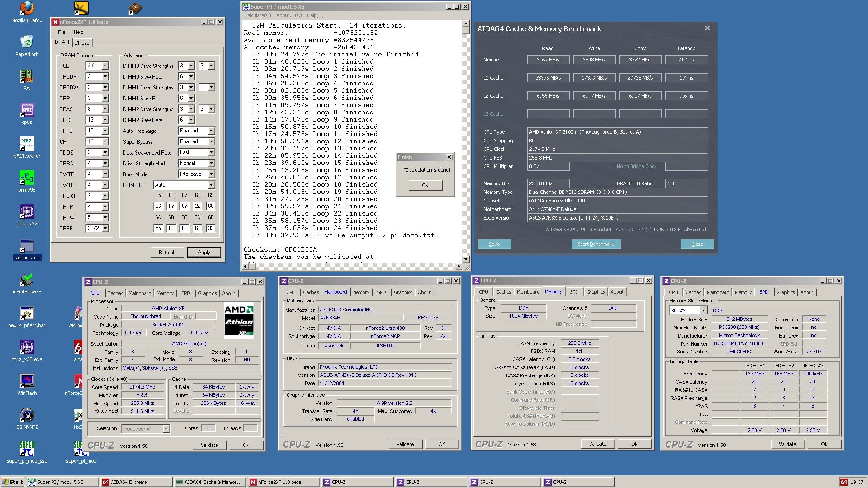The height and width of the screenshot is (488, 868).
Task: Click Validate in CPU-Z Mainboard window
Action: pyautogui.click(x=405, y=445)
